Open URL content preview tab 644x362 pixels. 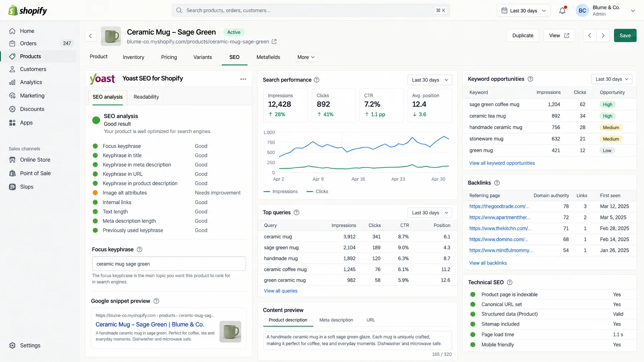[x=371, y=320]
